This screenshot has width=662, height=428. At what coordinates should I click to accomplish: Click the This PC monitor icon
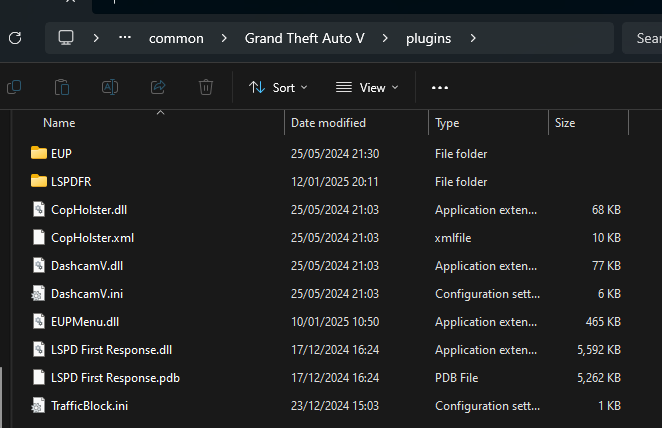click(x=67, y=38)
